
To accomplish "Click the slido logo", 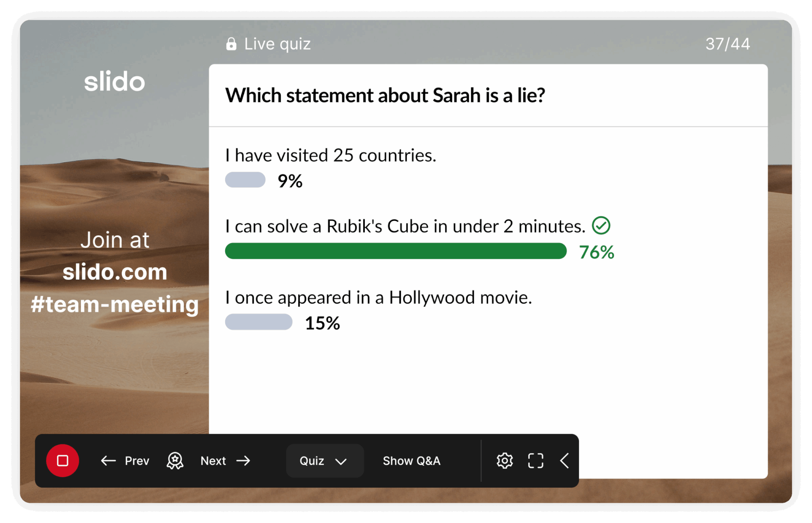I will click(115, 82).
